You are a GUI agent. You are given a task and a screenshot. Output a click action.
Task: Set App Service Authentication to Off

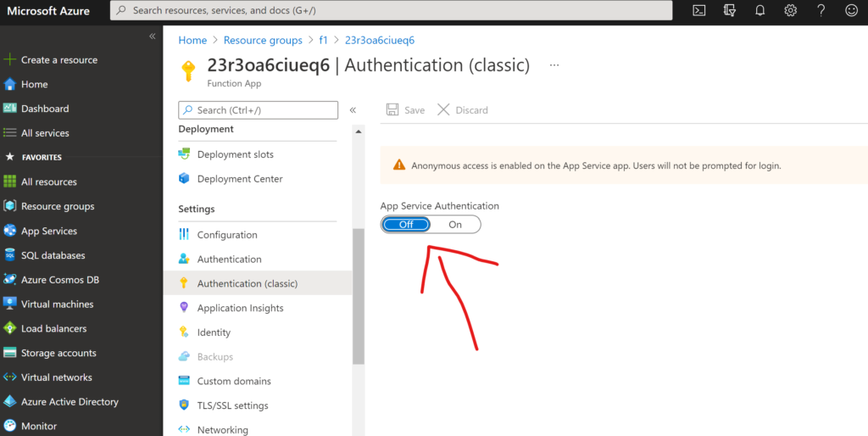click(x=406, y=225)
